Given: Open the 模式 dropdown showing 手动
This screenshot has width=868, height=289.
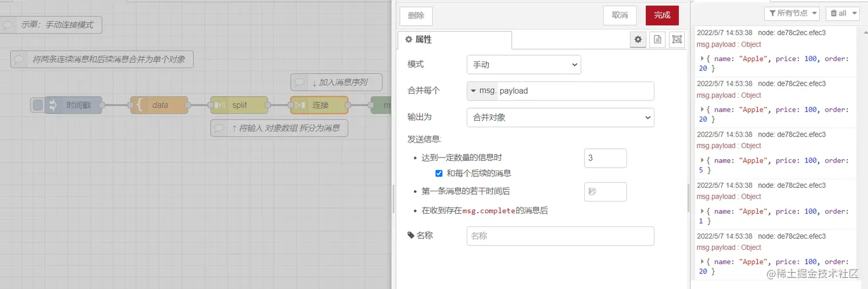Looking at the screenshot, I should pyautogui.click(x=524, y=65).
